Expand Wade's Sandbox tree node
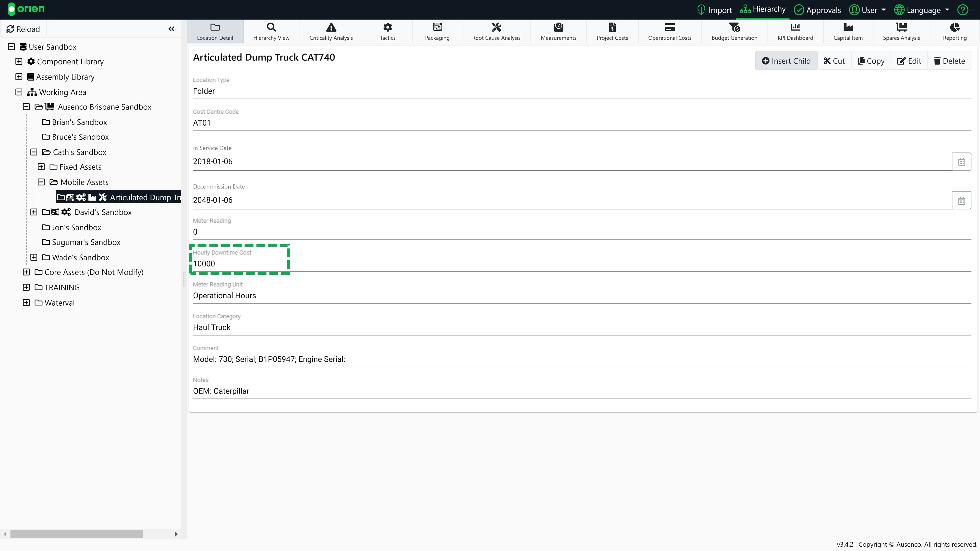 [x=34, y=257]
